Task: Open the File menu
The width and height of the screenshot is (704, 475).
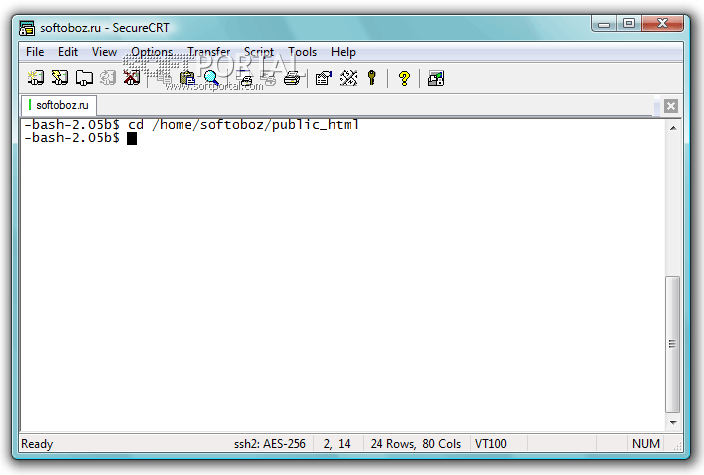Action: point(35,52)
